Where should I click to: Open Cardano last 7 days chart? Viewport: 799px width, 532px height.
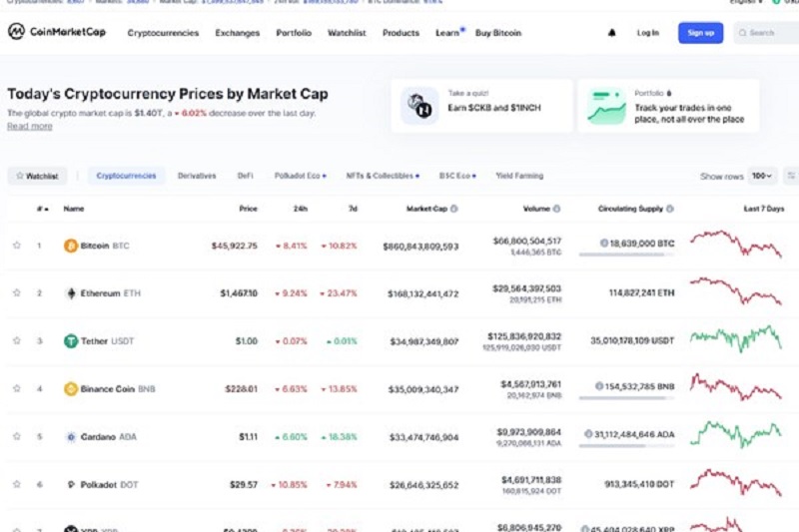[736, 434]
